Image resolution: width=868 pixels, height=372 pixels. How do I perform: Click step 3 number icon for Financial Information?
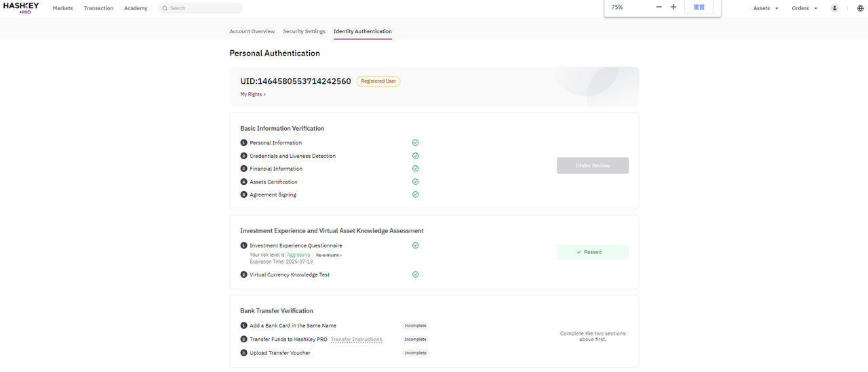(243, 169)
